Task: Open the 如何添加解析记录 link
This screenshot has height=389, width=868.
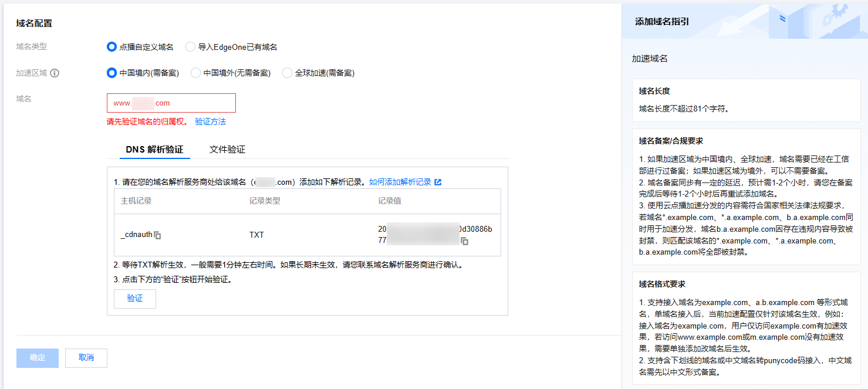Action: pyautogui.click(x=400, y=182)
